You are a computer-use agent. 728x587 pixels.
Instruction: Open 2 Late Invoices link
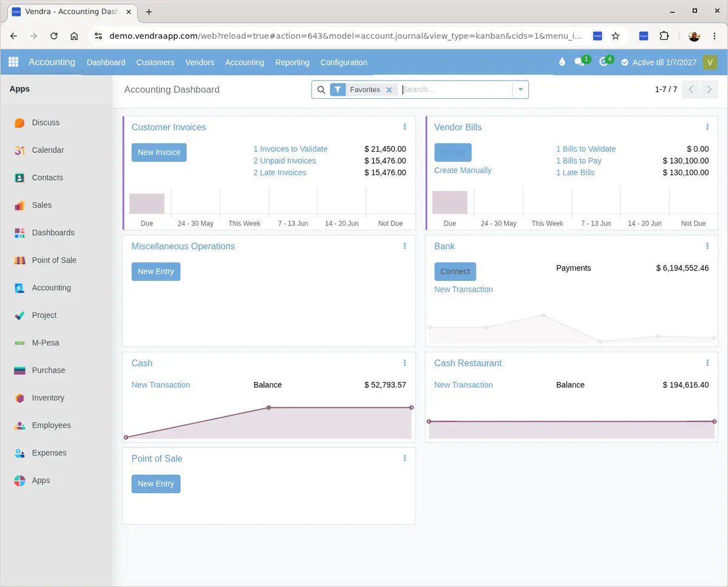pyautogui.click(x=280, y=173)
